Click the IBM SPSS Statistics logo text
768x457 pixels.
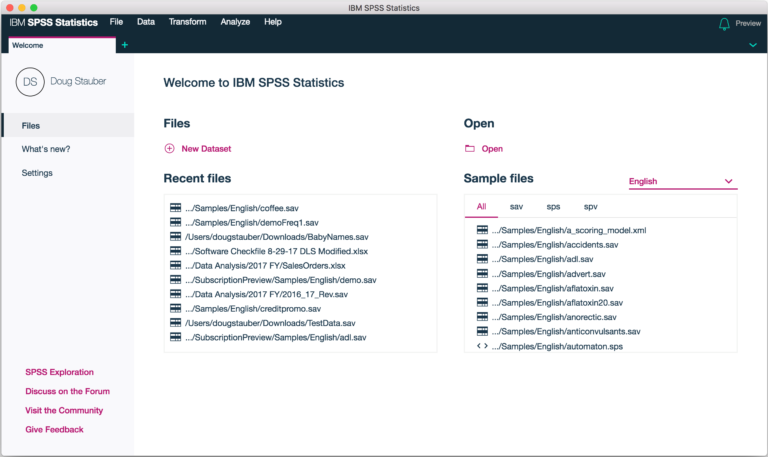(x=53, y=23)
